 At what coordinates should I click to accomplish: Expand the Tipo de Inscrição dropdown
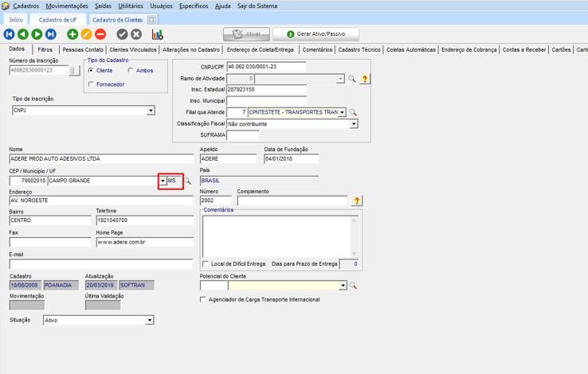point(150,111)
